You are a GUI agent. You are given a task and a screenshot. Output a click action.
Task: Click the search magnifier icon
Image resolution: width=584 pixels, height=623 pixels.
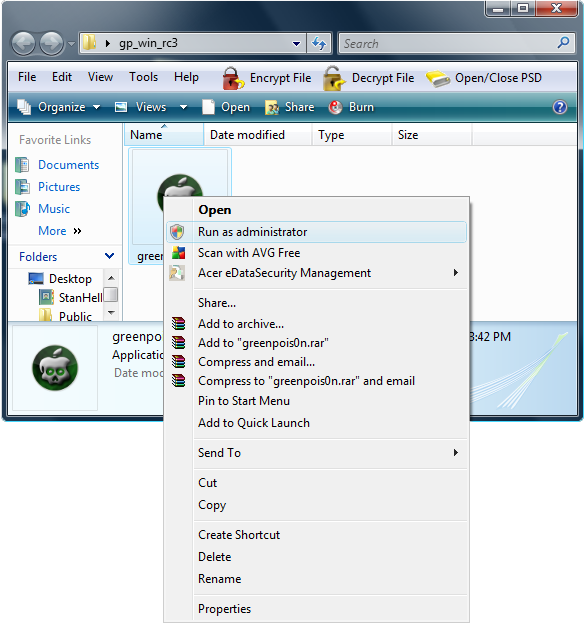click(x=563, y=42)
